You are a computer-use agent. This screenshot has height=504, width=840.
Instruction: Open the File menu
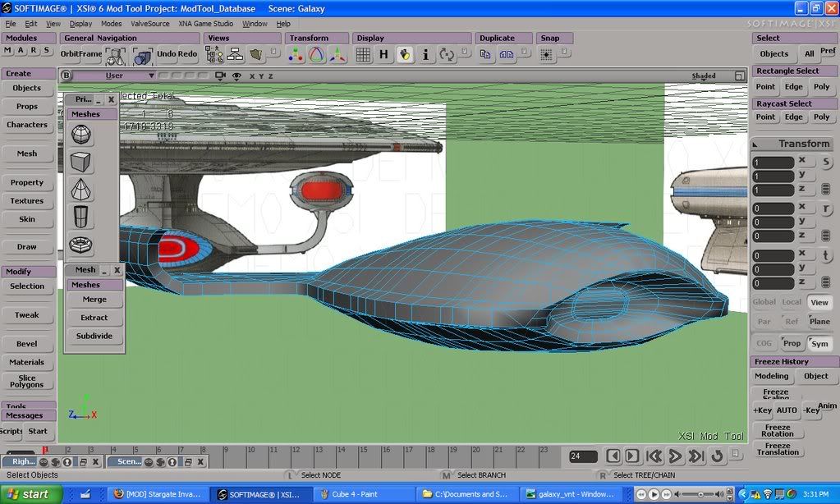pyautogui.click(x=11, y=24)
